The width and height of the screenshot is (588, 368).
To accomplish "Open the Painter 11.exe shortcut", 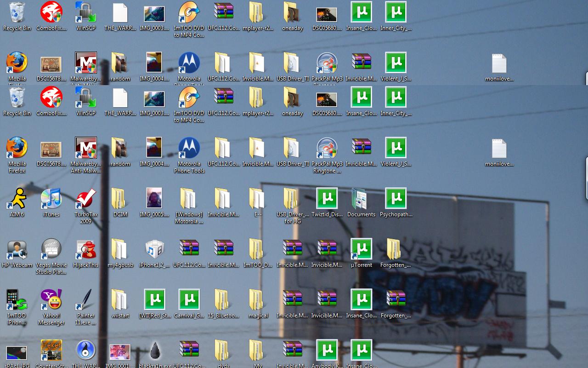I will tap(86, 299).
